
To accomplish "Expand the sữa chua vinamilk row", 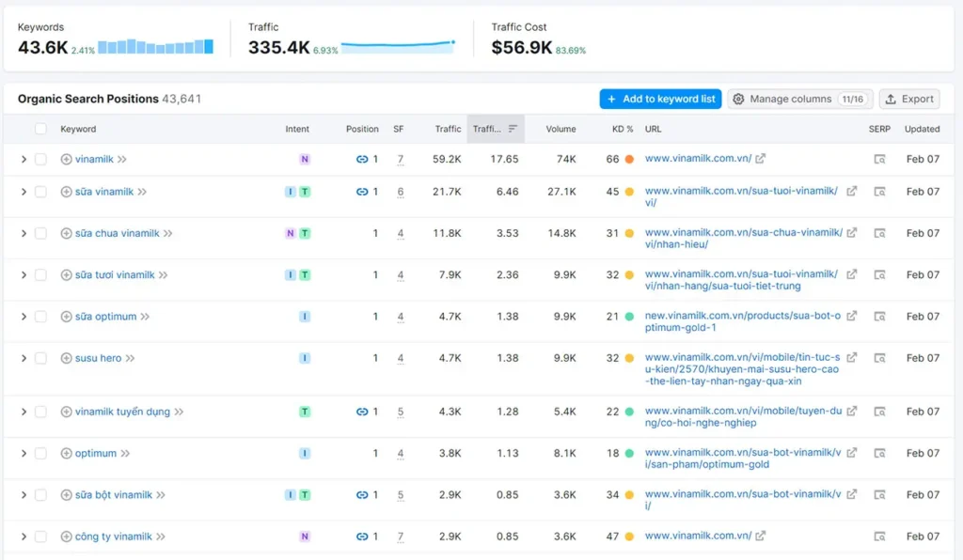I will [x=24, y=233].
